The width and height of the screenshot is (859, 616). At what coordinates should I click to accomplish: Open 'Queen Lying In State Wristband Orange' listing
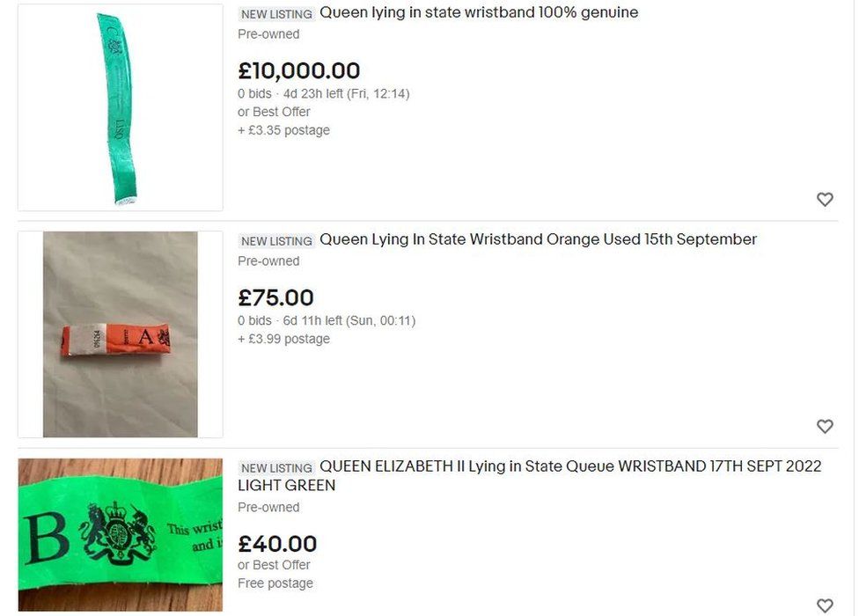538,239
